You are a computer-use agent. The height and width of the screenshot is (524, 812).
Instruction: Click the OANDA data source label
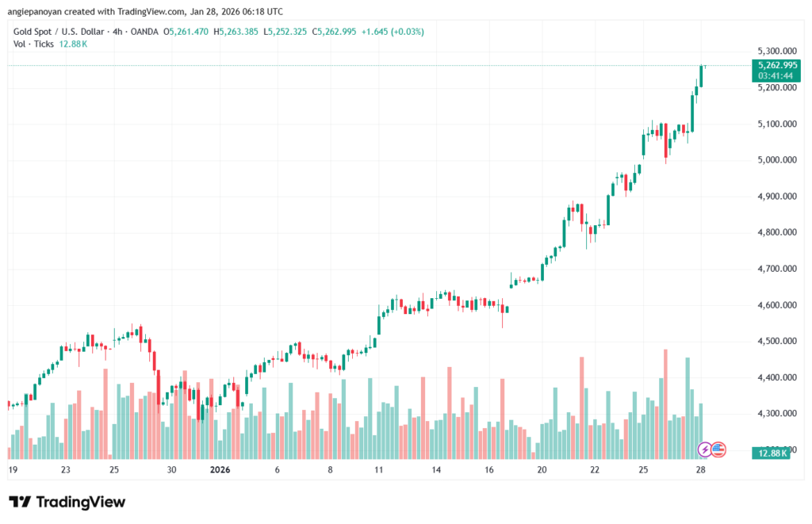coord(144,32)
